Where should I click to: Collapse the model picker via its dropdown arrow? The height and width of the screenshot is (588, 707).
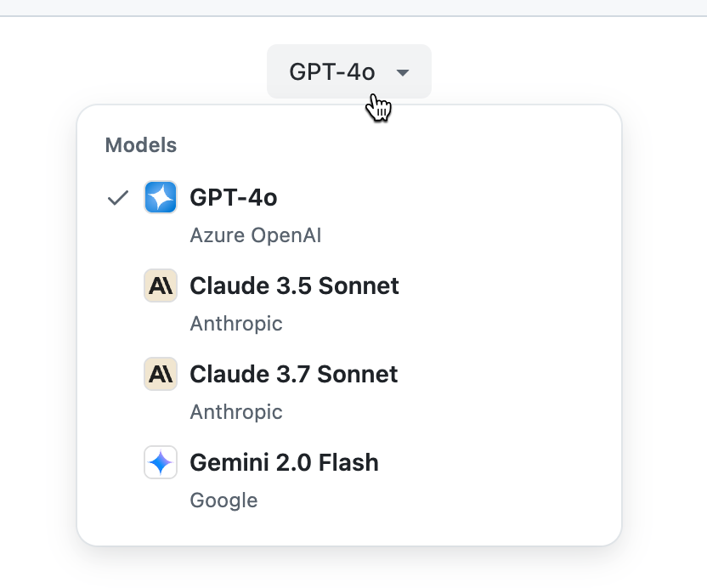coord(402,72)
